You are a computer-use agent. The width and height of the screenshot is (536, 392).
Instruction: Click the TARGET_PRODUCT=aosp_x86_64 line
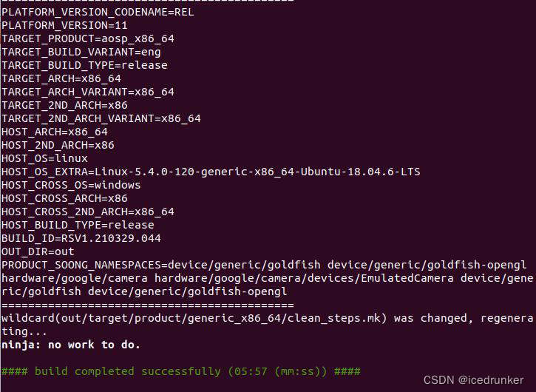click(88, 39)
